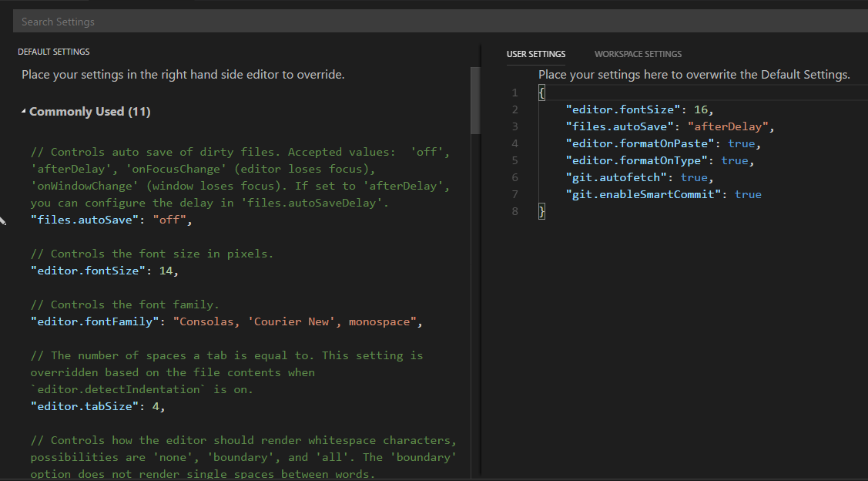This screenshot has height=481, width=868.
Task: Collapse the Commonly Used (11) section
Action: [x=23, y=111]
